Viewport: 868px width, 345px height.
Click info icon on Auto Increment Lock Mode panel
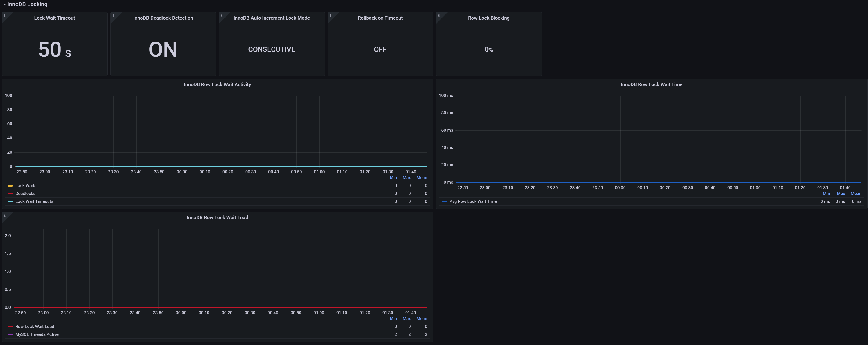(x=222, y=16)
